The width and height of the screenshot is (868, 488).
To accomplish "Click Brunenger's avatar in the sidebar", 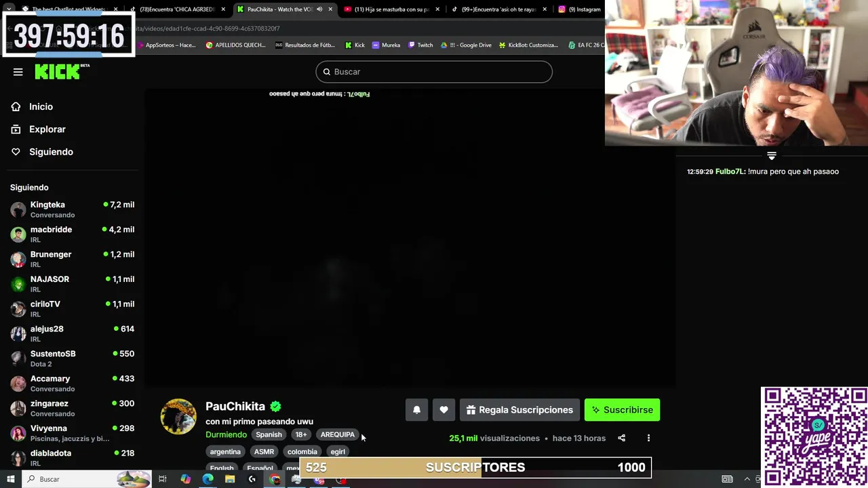I will click(x=18, y=259).
